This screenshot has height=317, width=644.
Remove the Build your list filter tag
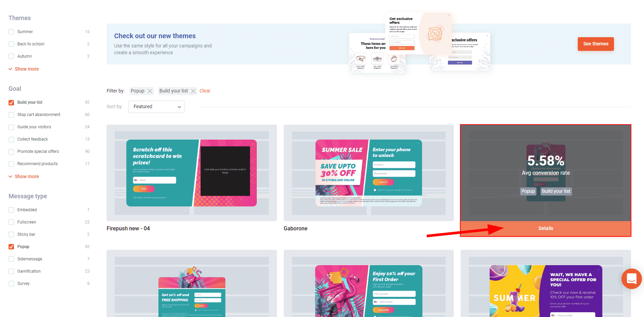[193, 91]
